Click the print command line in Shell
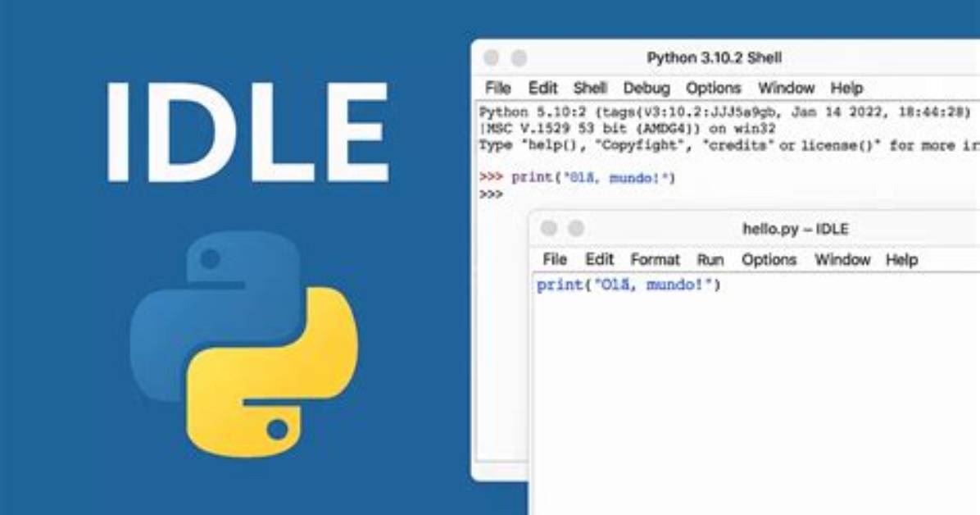The image size is (980, 515). (x=578, y=178)
